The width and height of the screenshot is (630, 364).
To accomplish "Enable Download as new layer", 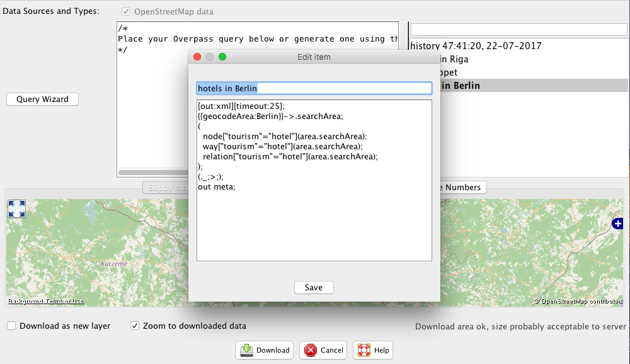I will (12, 326).
